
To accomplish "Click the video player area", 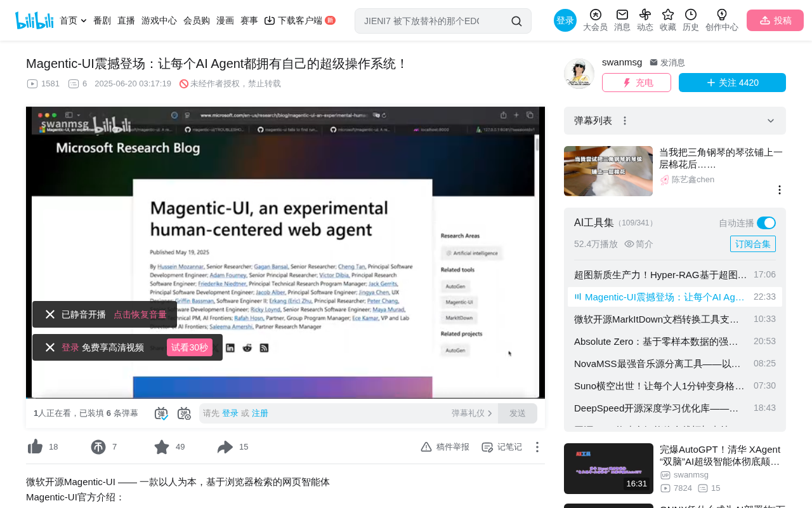I will 285,252.
